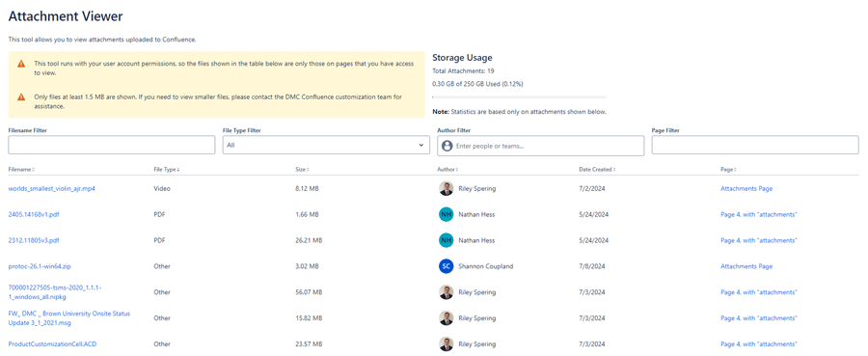Click the Author Filter people or teams field
The image size is (868, 356).
(x=541, y=146)
